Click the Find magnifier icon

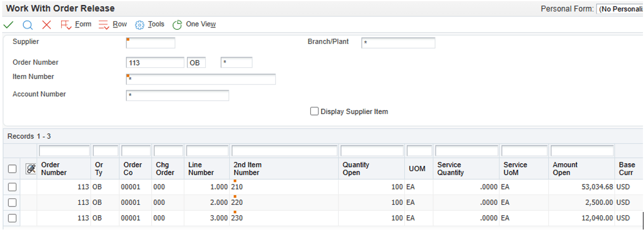pyautogui.click(x=27, y=25)
